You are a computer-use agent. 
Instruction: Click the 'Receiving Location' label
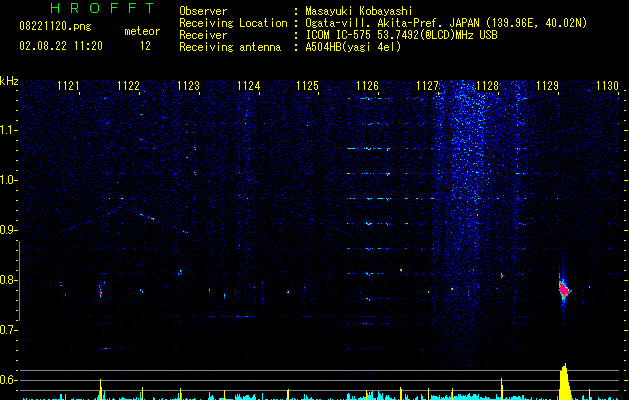pos(233,23)
